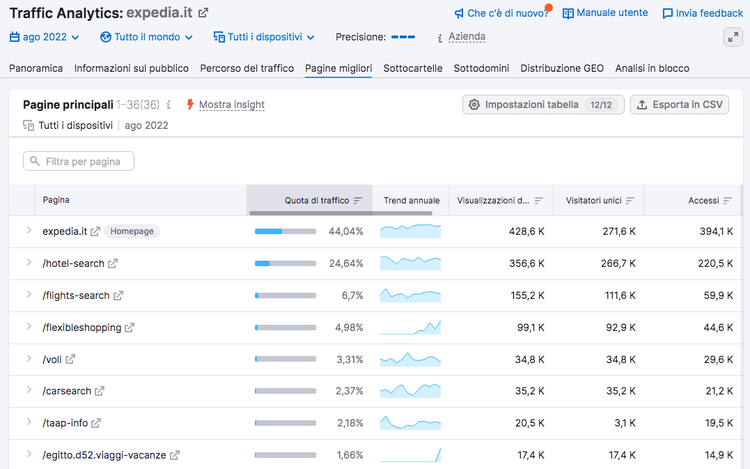Sort by Visitatori unici sort icon
This screenshot has width=750, height=469.
point(630,201)
